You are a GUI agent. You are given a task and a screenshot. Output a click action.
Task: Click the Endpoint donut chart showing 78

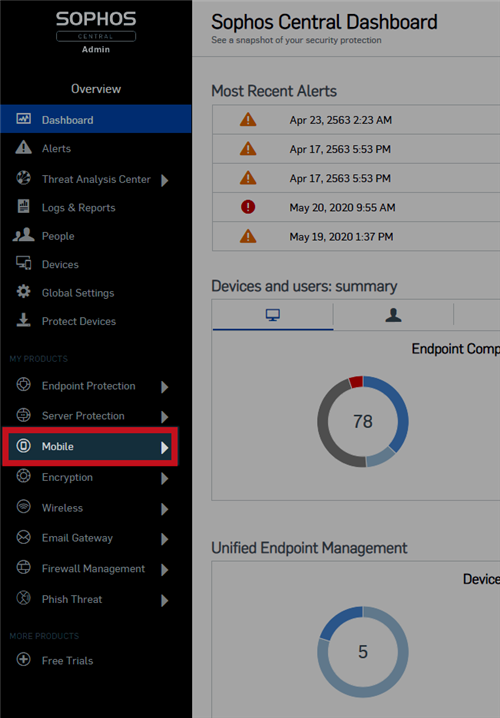coord(363,421)
